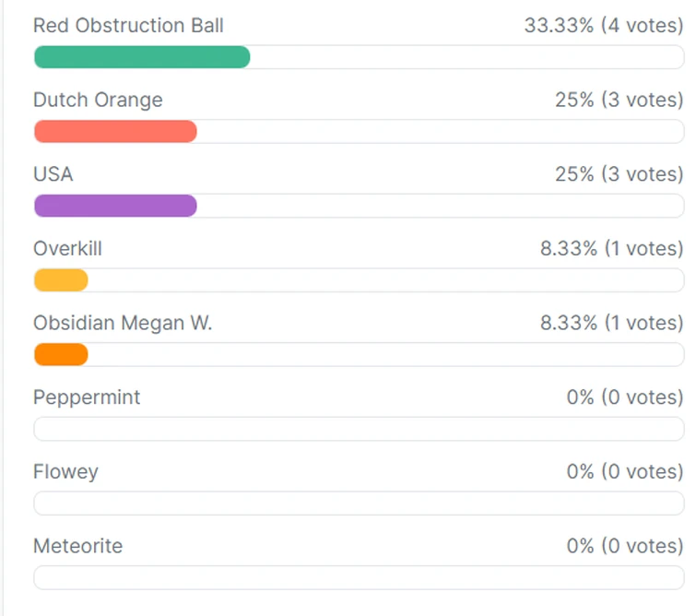Click the yellow Overkill result bar

point(61,280)
